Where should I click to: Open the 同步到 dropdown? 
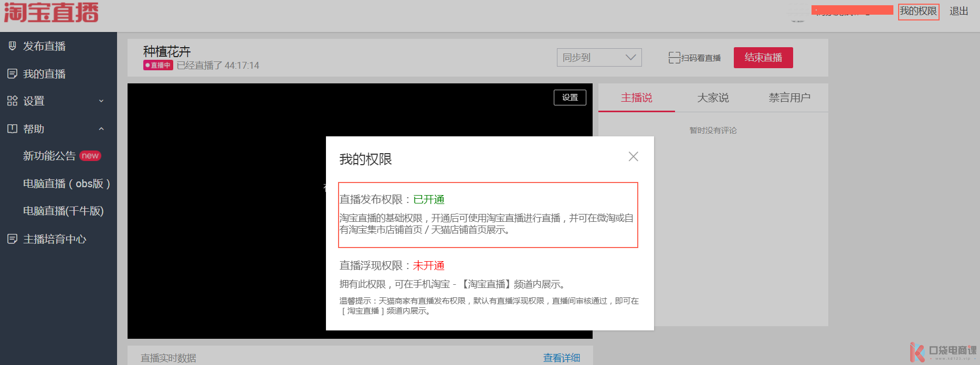click(599, 58)
